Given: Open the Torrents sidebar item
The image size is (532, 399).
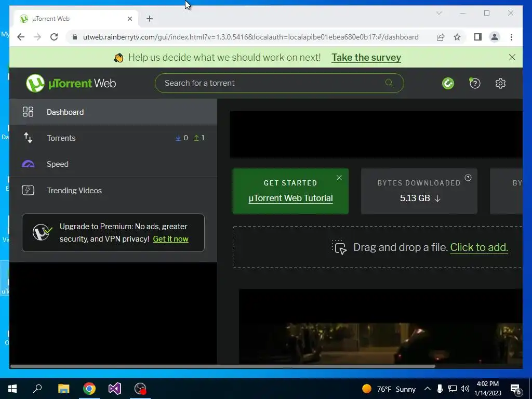Looking at the screenshot, I should (113, 138).
